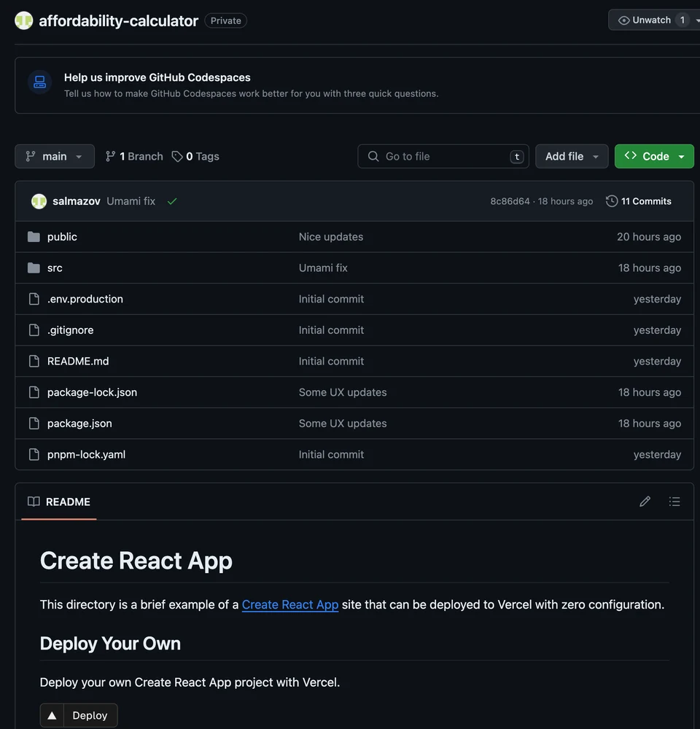Viewport: 700px width, 729px height.
Task: Switch to the README tab
Action: click(x=59, y=502)
